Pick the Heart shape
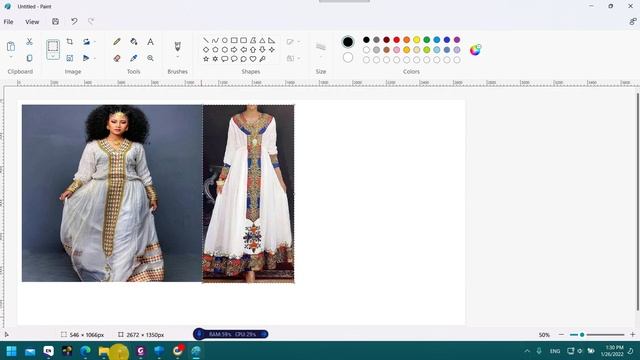The image size is (640, 360). [x=253, y=59]
